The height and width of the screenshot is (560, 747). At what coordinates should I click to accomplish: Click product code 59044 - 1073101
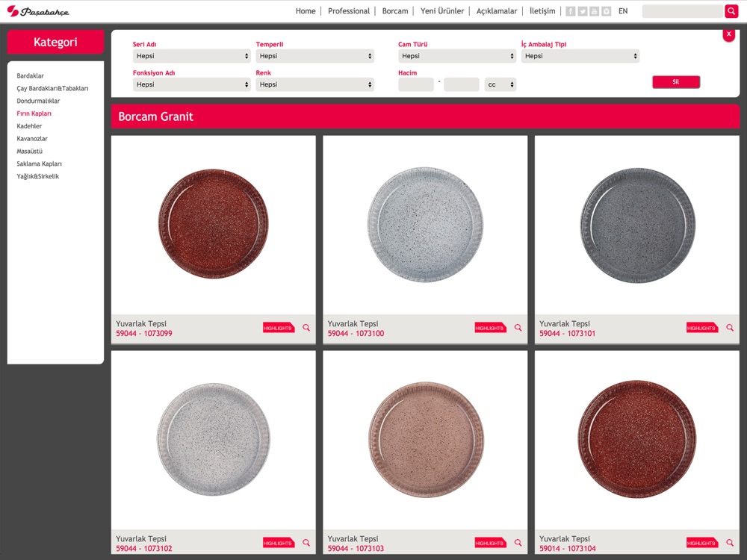point(567,333)
